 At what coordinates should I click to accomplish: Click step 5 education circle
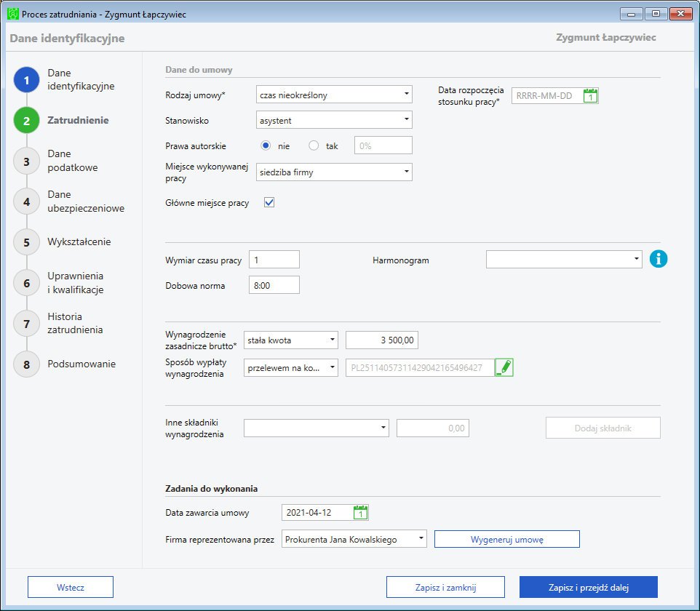click(26, 242)
